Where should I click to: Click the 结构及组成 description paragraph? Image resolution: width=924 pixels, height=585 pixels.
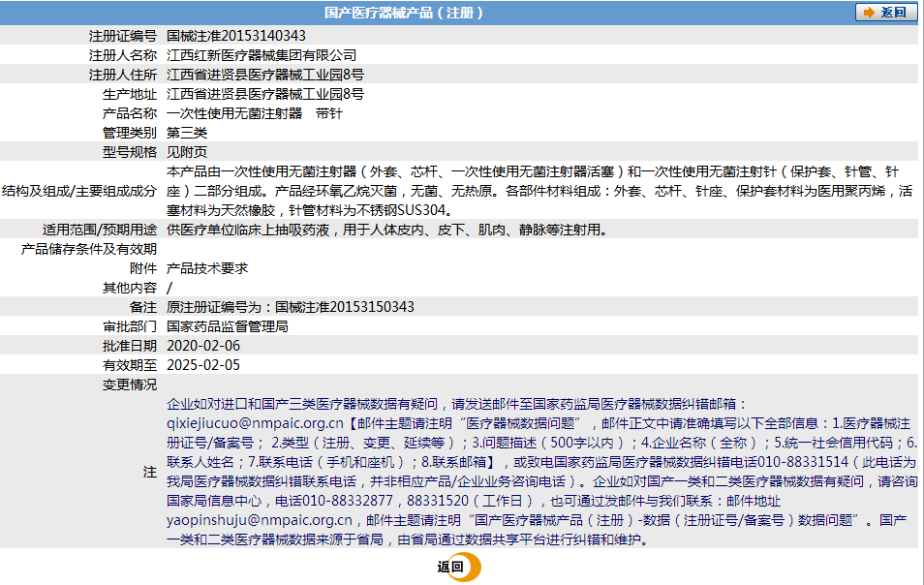(x=539, y=191)
